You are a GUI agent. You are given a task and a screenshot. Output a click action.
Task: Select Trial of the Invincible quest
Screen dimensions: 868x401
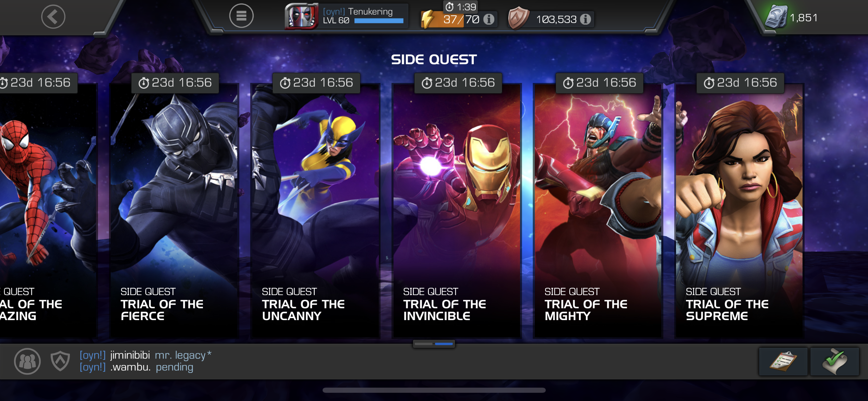click(x=457, y=211)
